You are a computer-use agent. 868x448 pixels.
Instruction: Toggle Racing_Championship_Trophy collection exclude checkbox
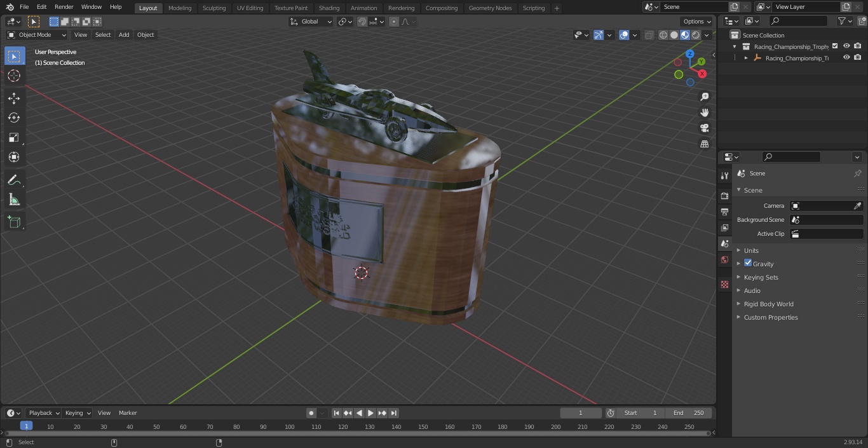(x=835, y=46)
